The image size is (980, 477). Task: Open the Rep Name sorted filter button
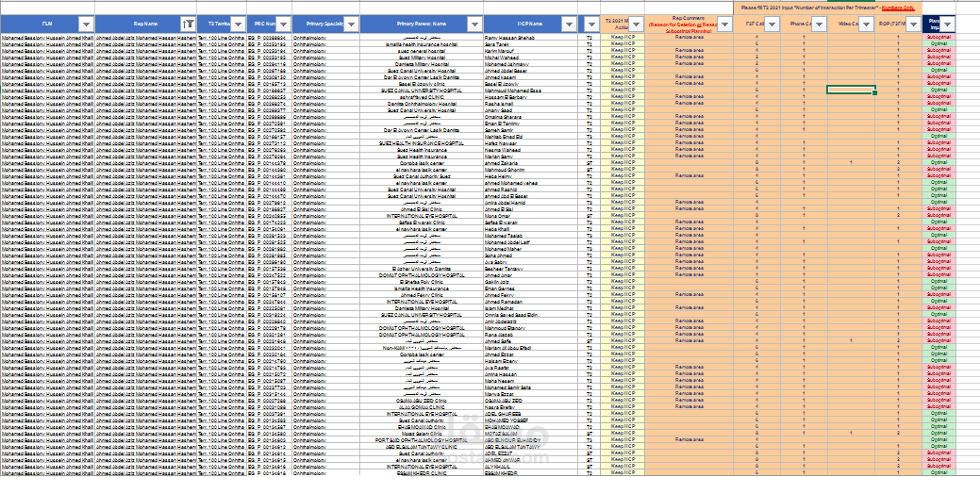click(x=188, y=25)
